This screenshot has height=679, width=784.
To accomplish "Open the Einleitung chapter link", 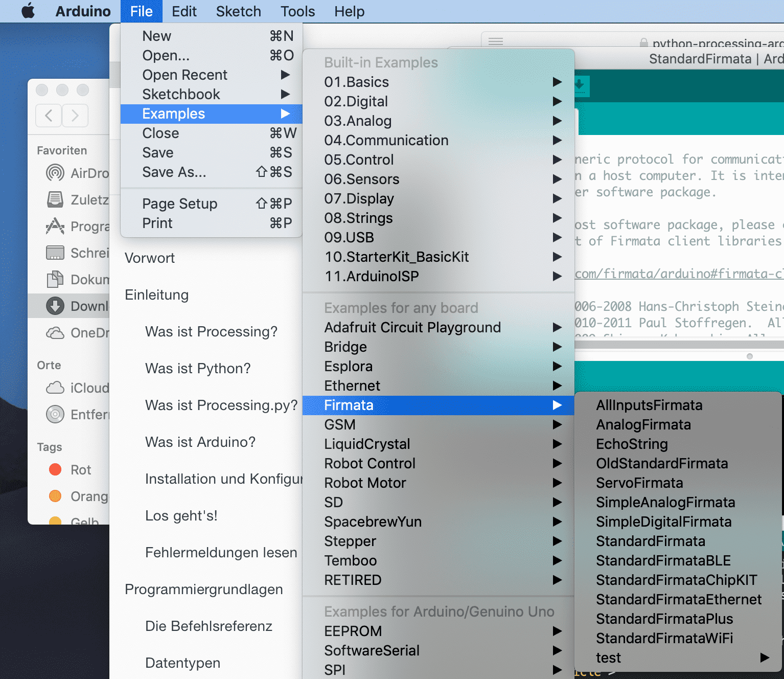I will [157, 295].
